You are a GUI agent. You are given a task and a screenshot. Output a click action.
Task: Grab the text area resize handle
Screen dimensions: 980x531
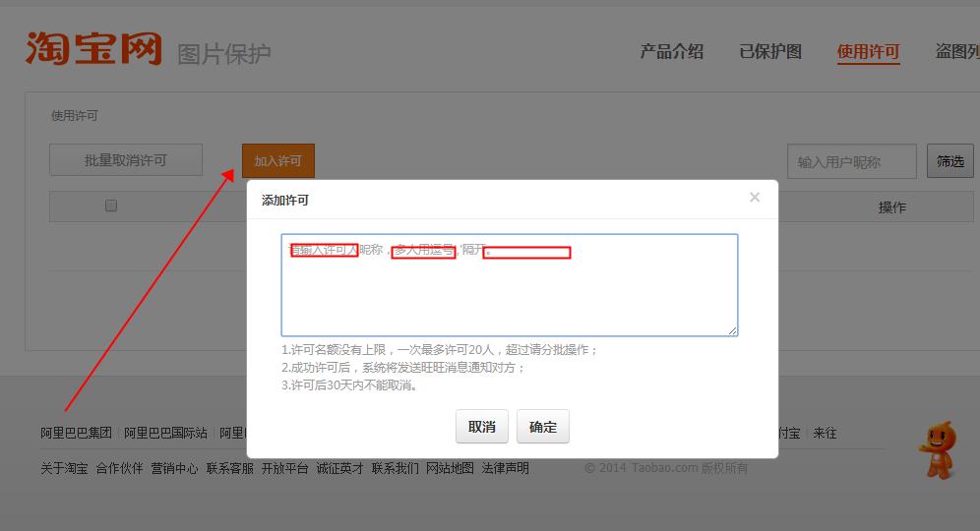click(x=732, y=330)
